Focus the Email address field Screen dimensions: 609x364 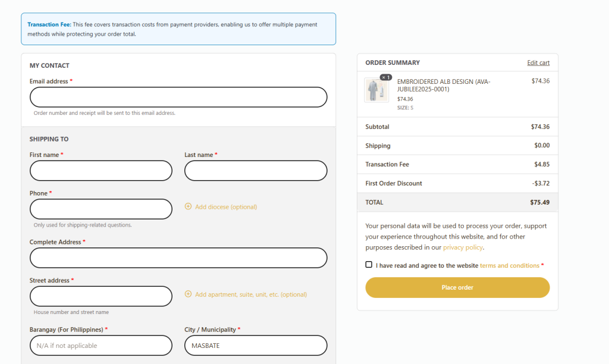tap(178, 97)
